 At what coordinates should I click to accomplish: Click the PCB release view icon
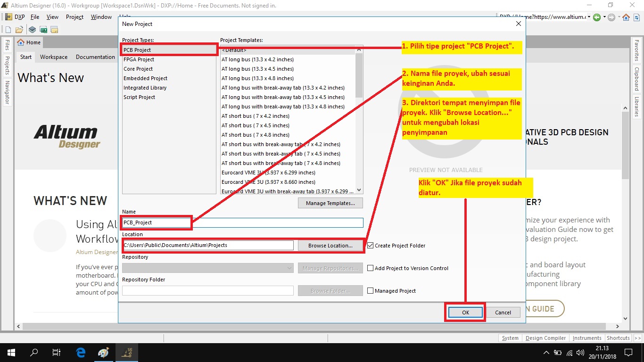click(x=43, y=30)
